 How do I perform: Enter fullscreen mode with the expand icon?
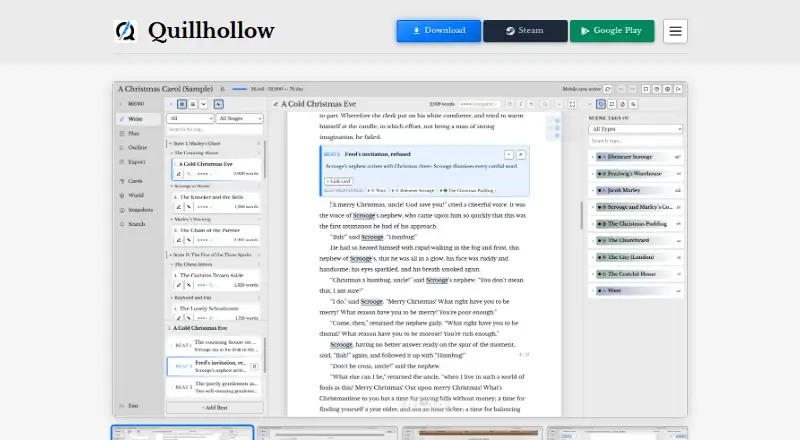pyautogui.click(x=572, y=104)
